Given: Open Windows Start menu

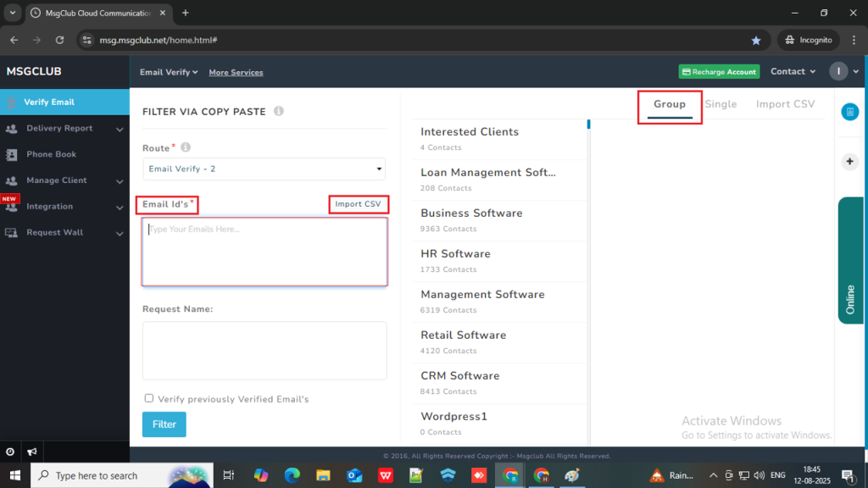Looking at the screenshot, I should tap(15, 475).
